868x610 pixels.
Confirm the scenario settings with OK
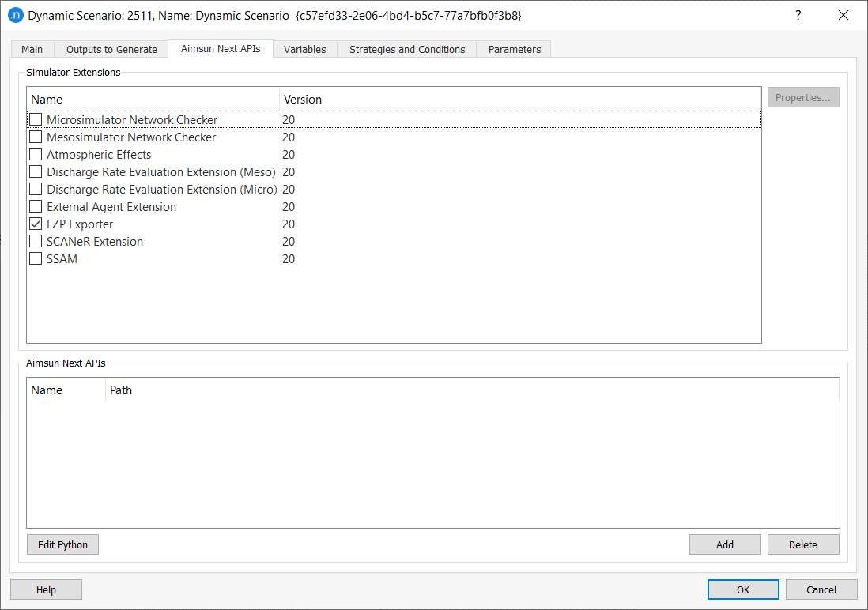click(x=742, y=589)
